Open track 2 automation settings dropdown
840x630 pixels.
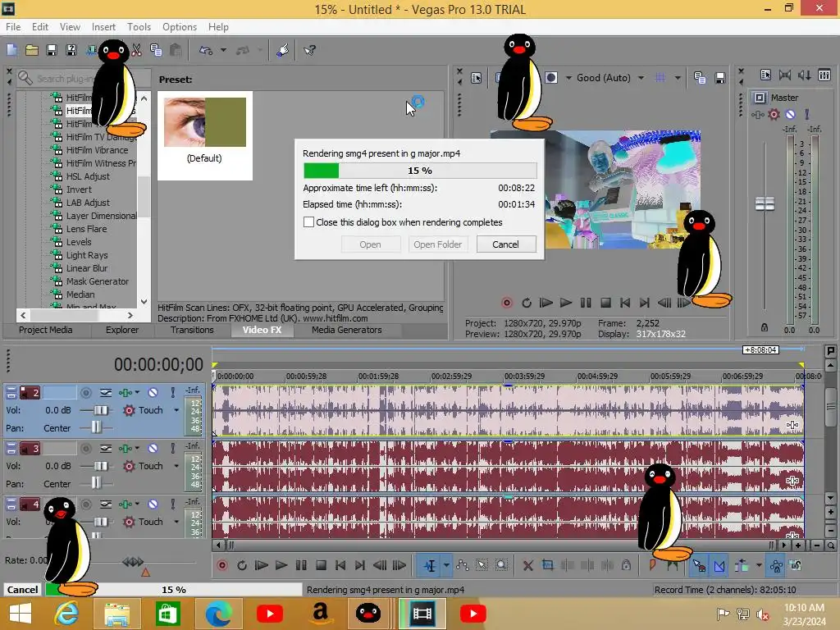click(137, 393)
